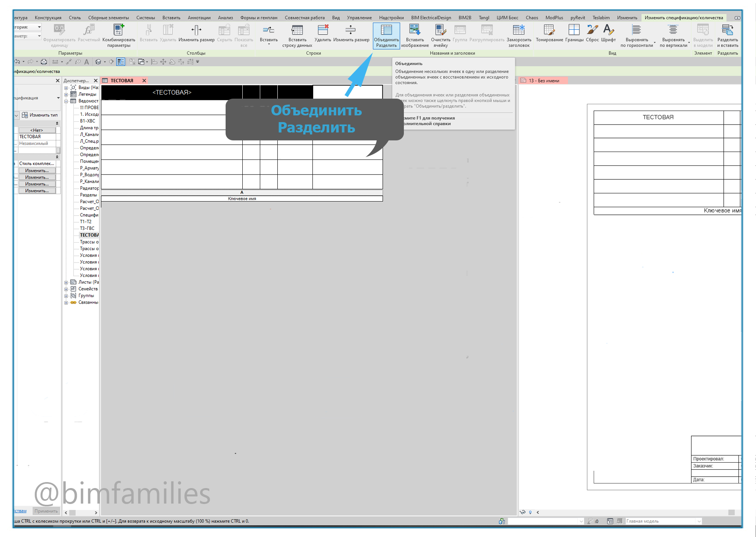Open the pyRevit ribbon tab
Screen dimensions: 756x537
click(578, 18)
